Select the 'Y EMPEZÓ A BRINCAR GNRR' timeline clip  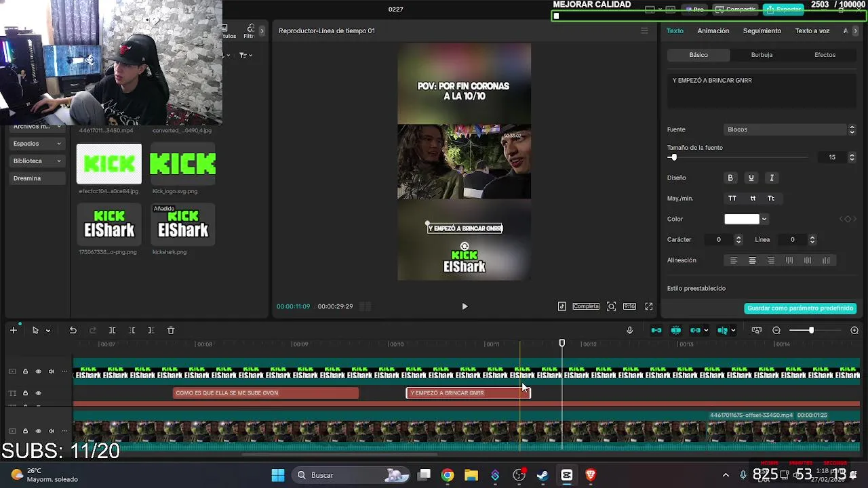tap(468, 393)
